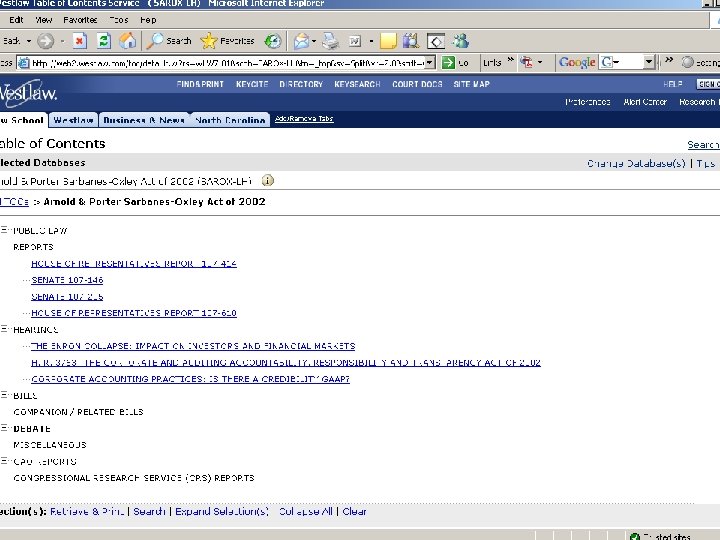Click the Alert Center header link
This screenshot has height=540, width=720.
(645, 102)
